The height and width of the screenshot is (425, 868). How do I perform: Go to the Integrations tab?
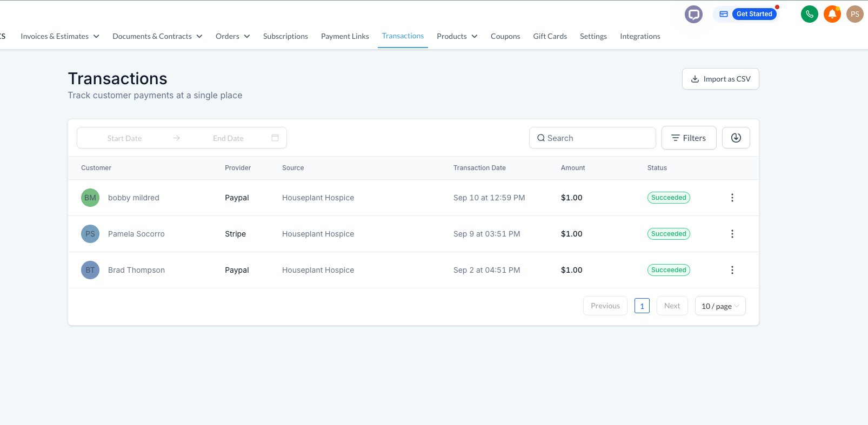click(x=640, y=36)
